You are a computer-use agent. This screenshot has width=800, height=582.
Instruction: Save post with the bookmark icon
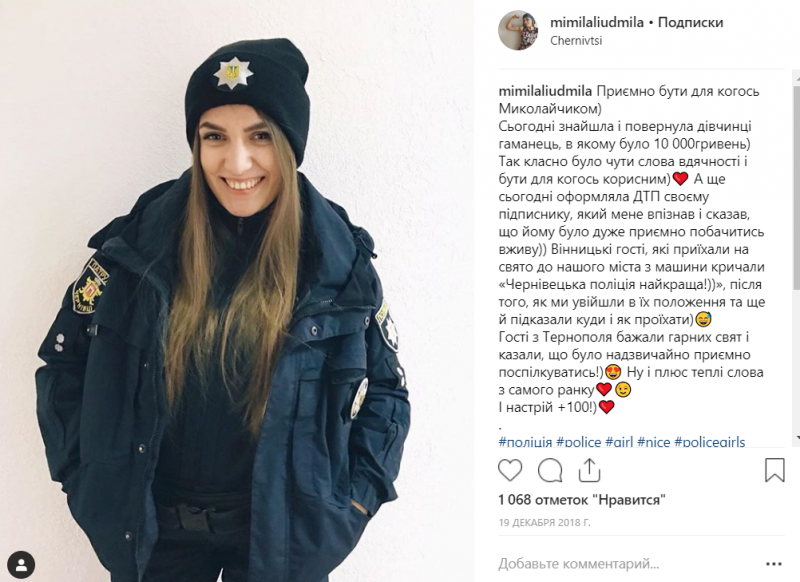[x=774, y=470]
